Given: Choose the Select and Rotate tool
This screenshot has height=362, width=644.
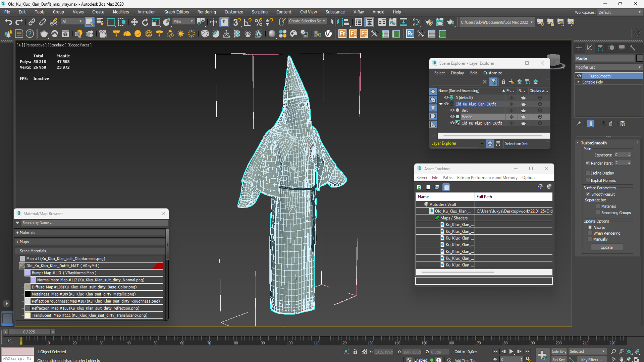Looking at the screenshot, I should pos(145,22).
